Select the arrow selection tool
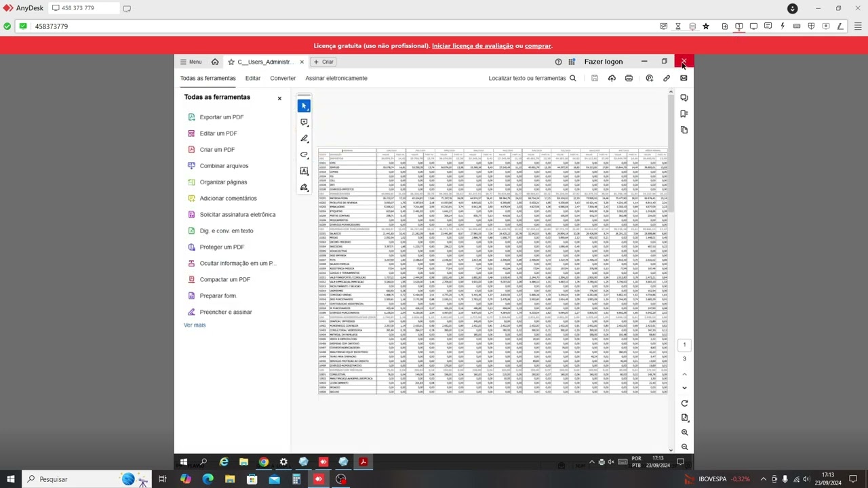 tap(304, 106)
